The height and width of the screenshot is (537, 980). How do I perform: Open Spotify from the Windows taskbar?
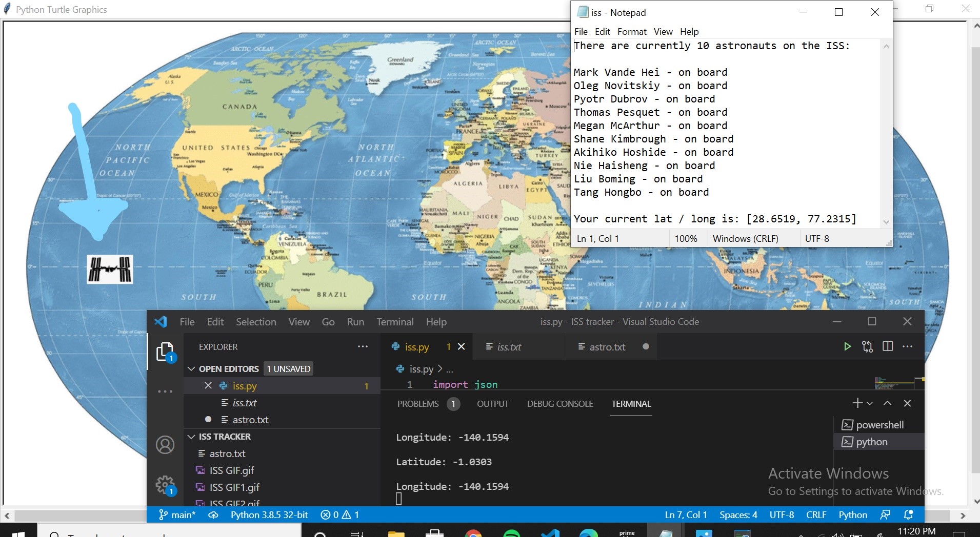pos(512,534)
